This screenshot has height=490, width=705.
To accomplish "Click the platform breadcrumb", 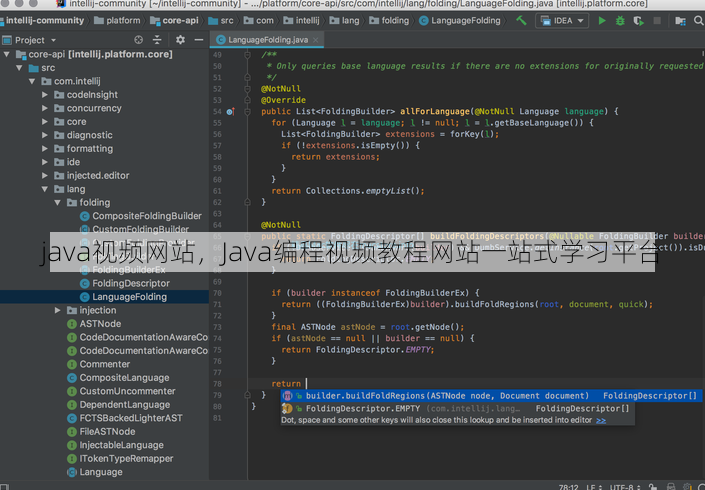I will coord(117,21).
